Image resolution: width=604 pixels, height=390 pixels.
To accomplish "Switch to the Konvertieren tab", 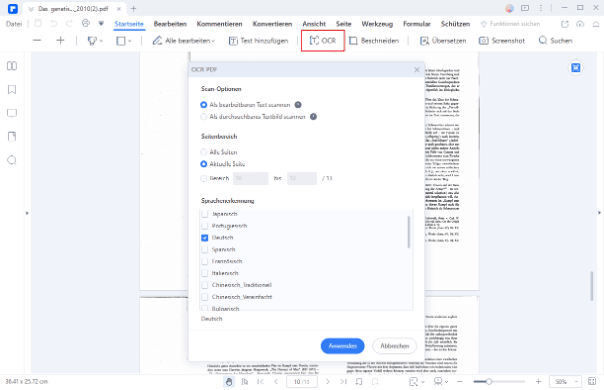I will [x=272, y=24].
